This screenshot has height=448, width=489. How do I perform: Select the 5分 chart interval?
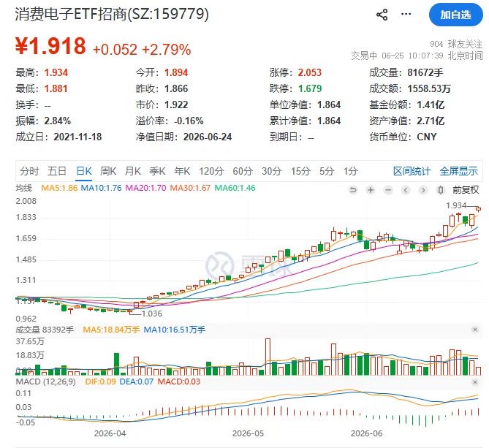(327, 171)
